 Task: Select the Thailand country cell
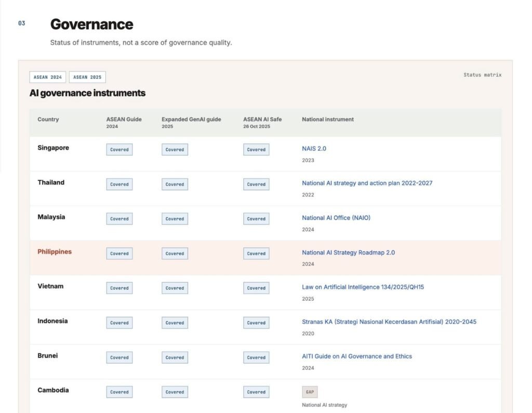[x=51, y=182]
